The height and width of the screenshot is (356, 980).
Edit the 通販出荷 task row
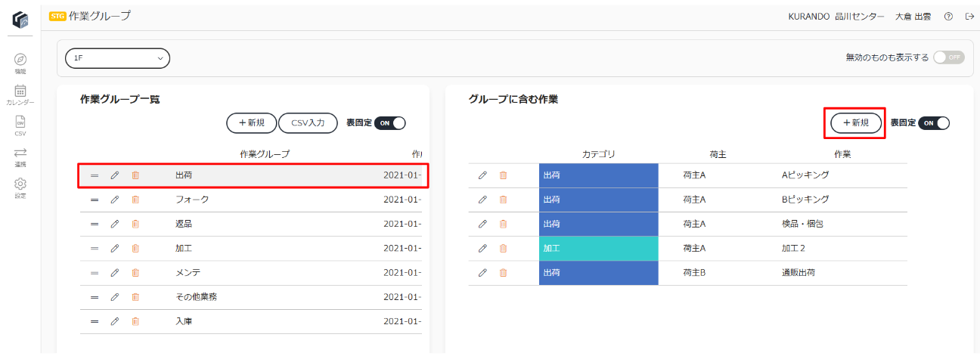point(482,272)
